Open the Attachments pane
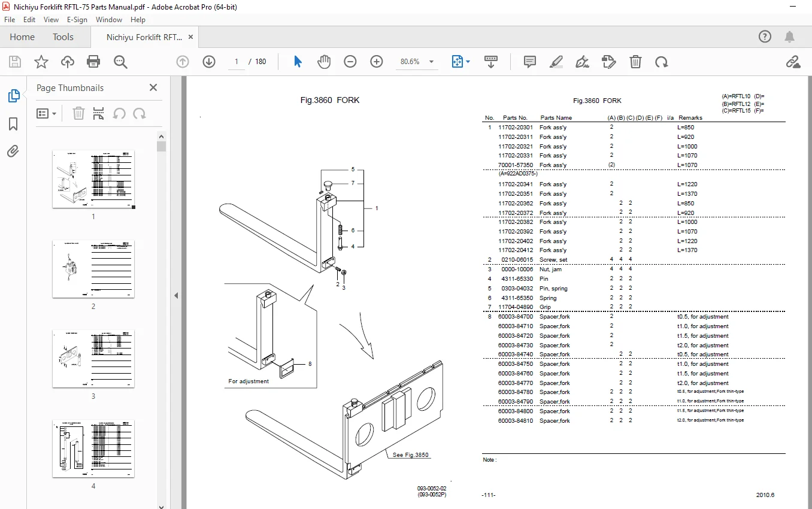The width and height of the screenshot is (812, 509). click(13, 152)
